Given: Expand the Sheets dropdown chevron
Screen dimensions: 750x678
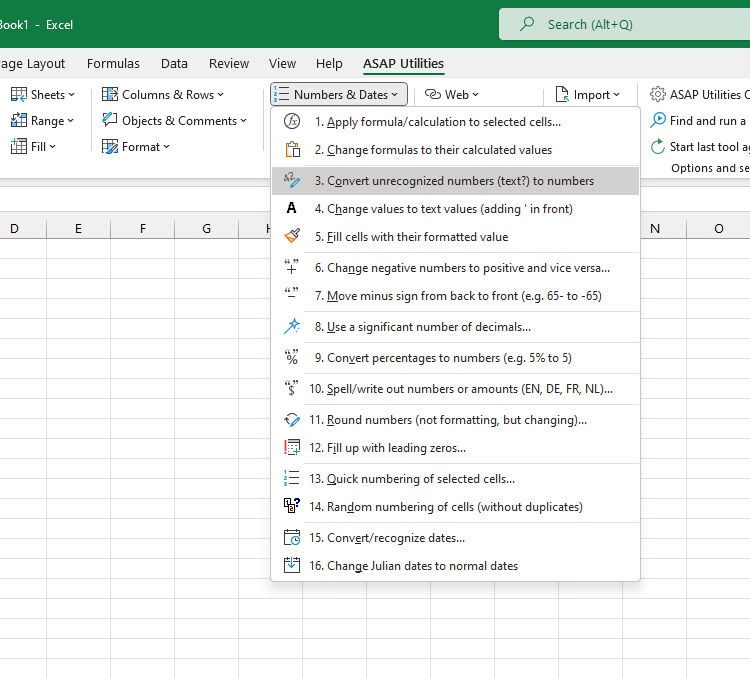Looking at the screenshot, I should point(71,95).
